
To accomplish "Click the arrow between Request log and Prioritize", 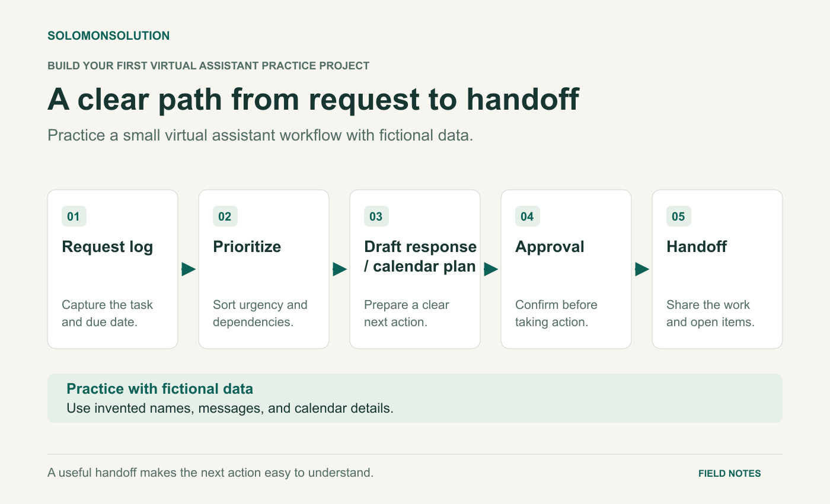I will pos(189,269).
